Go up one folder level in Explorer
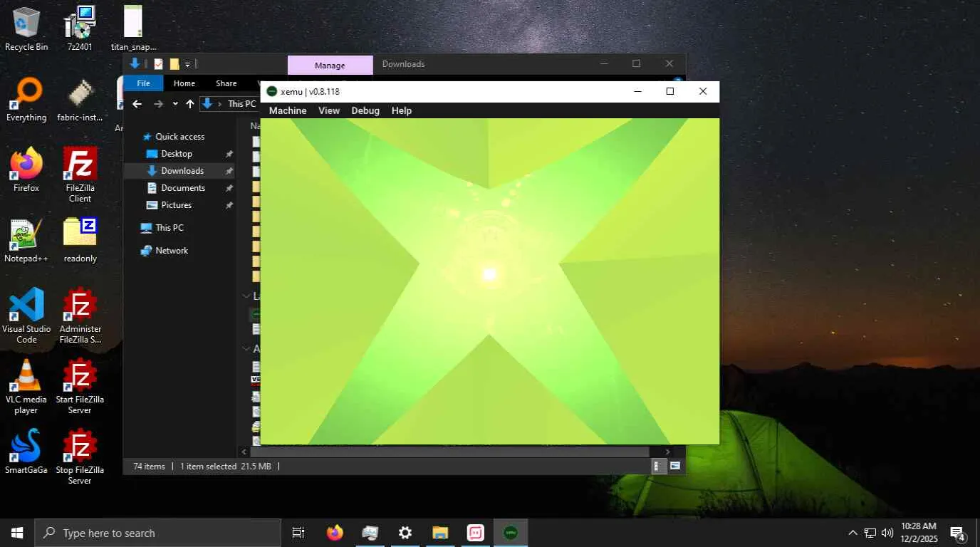Image resolution: width=980 pixels, height=547 pixels. tap(190, 104)
